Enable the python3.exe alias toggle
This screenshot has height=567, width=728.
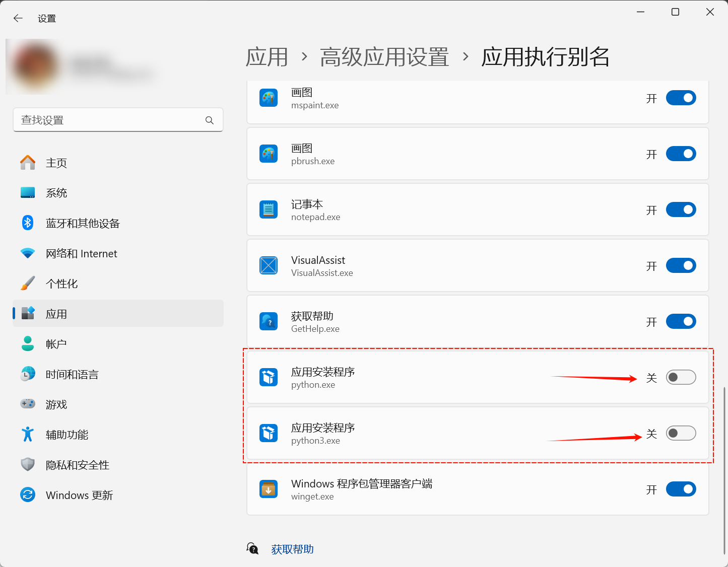pos(681,433)
